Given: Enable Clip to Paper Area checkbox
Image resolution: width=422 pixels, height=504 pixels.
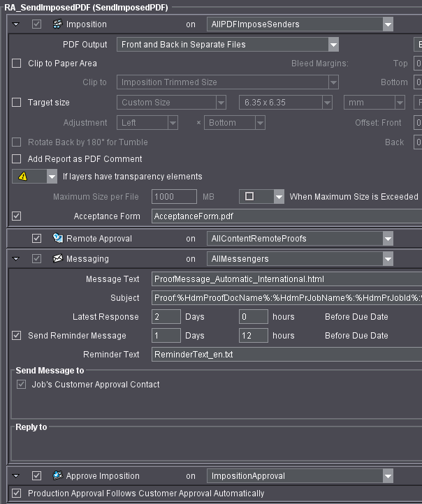Looking at the screenshot, I should tap(17, 64).
